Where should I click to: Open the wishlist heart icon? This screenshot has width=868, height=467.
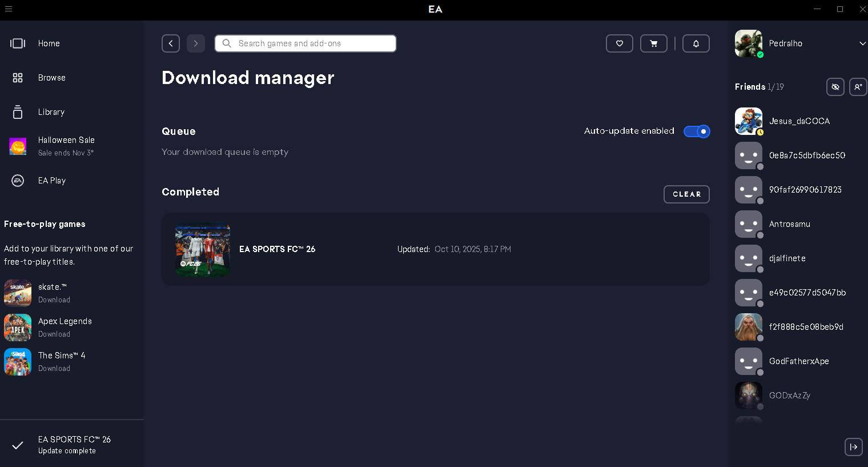(x=619, y=43)
